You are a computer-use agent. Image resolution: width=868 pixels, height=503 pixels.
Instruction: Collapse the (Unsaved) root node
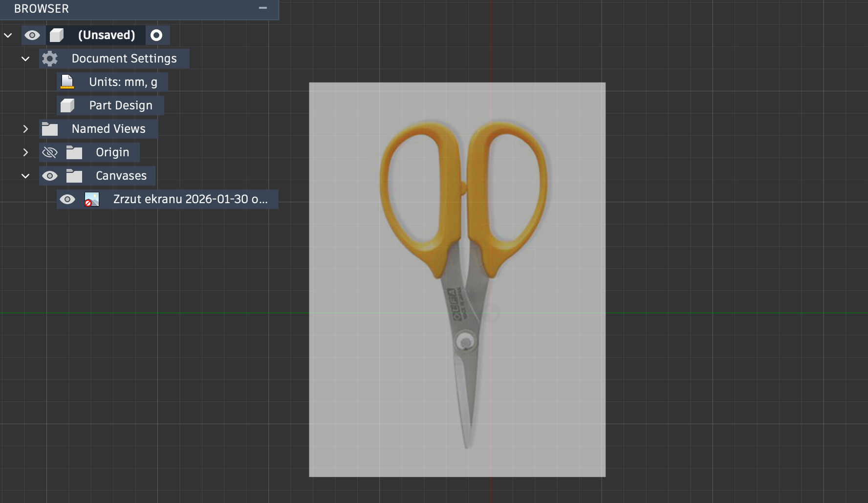click(x=8, y=35)
